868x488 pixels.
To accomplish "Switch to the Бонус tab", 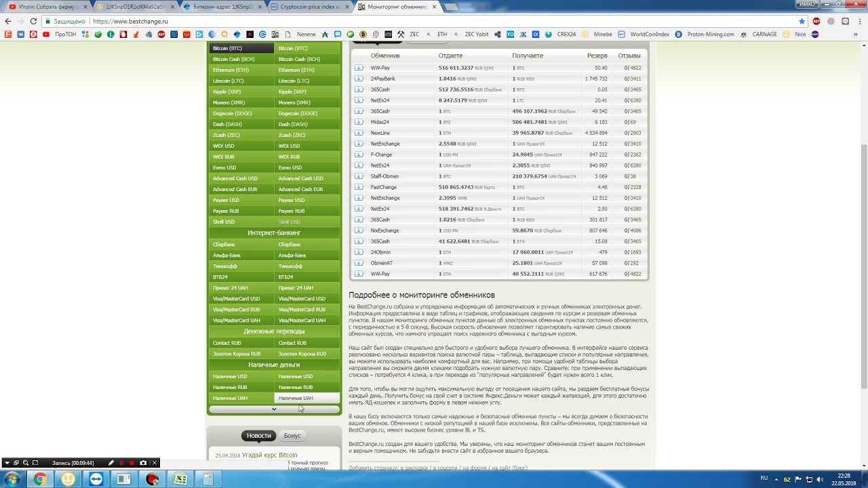I will pos(292,436).
